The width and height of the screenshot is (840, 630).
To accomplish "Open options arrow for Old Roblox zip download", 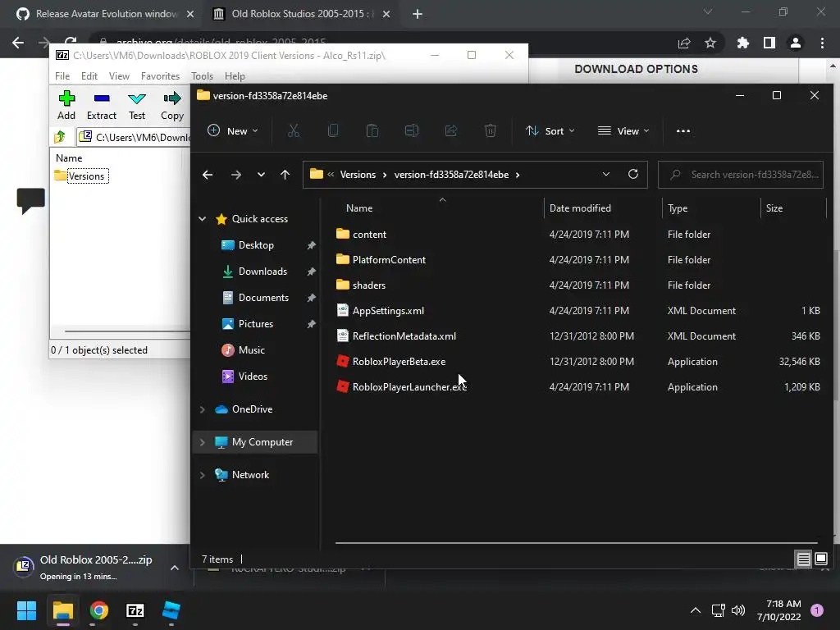I will pos(175,568).
